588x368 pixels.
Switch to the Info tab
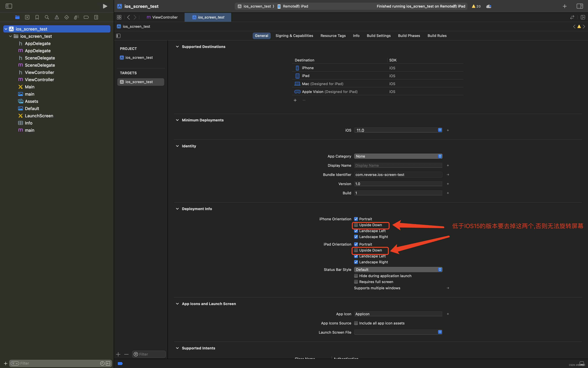click(x=356, y=36)
